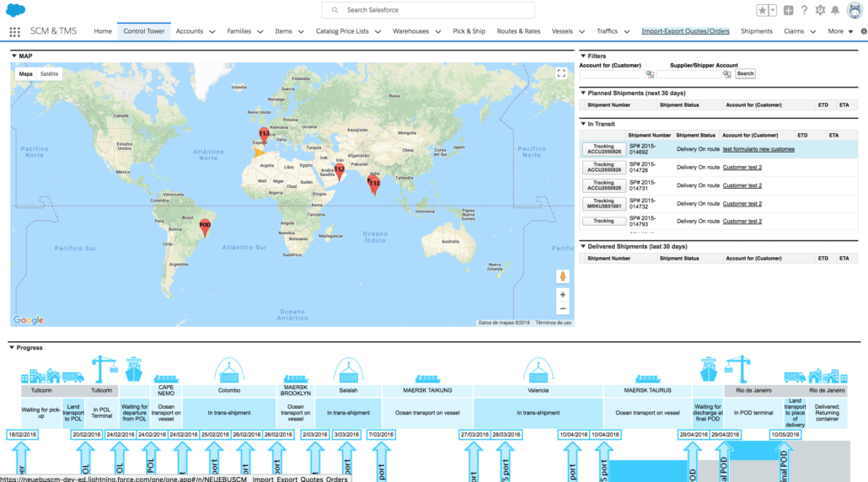The height and width of the screenshot is (482, 868).
Task: Open the Global Actions plus icon
Action: tap(788, 10)
